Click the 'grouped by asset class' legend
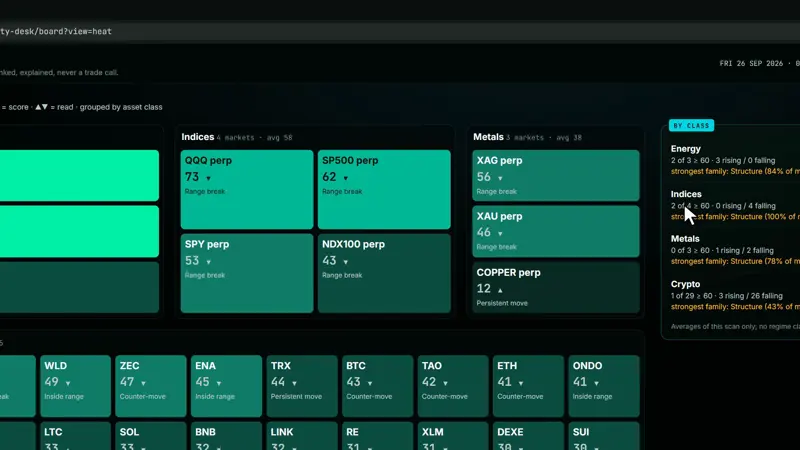 [x=121, y=107]
